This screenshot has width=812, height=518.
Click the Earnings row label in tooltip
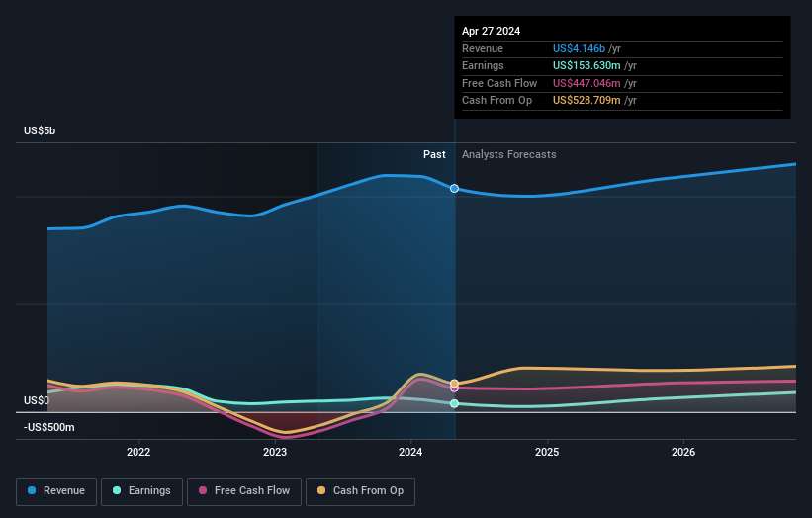point(483,65)
